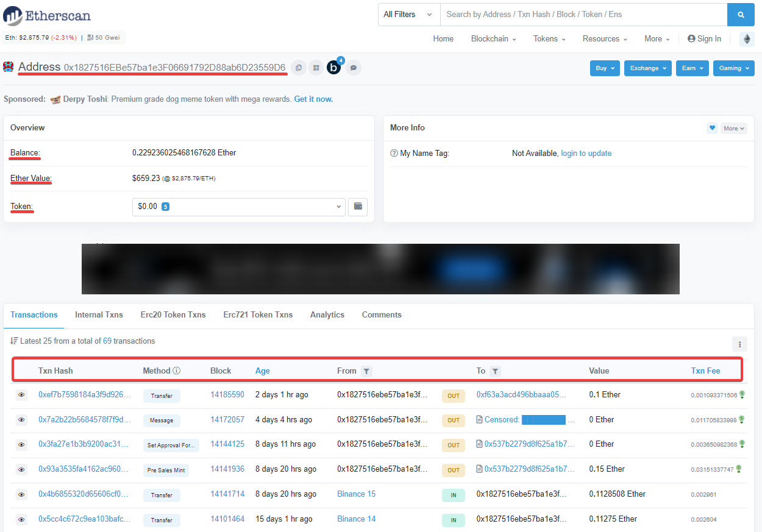
Task: Toggle eye preview for txn 0x4b6855320d65606cf0
Action: [21, 495]
